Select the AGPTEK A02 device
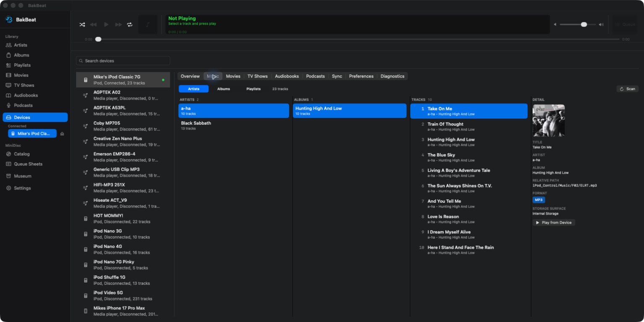The image size is (644, 322). tap(123, 95)
